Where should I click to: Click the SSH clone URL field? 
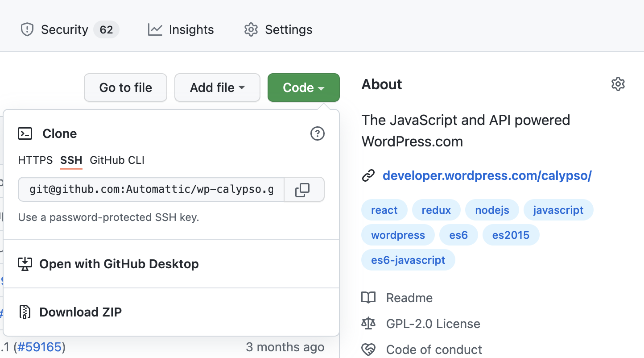tap(151, 190)
